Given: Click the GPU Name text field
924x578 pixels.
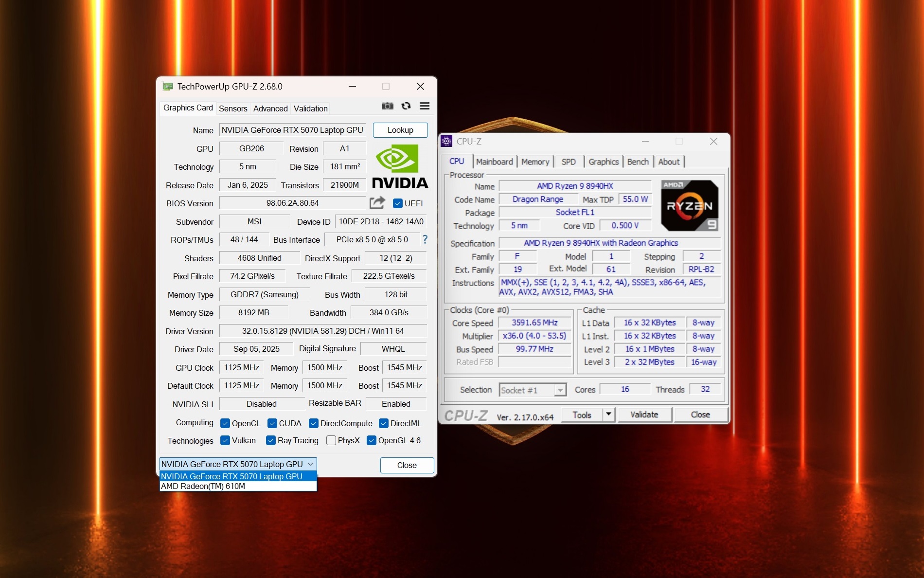Looking at the screenshot, I should tap(292, 130).
